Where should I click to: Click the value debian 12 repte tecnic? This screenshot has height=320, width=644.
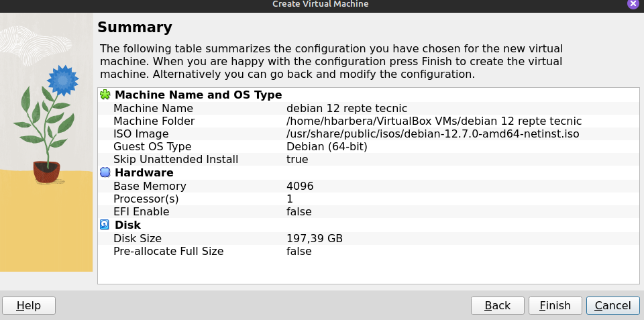(x=347, y=109)
